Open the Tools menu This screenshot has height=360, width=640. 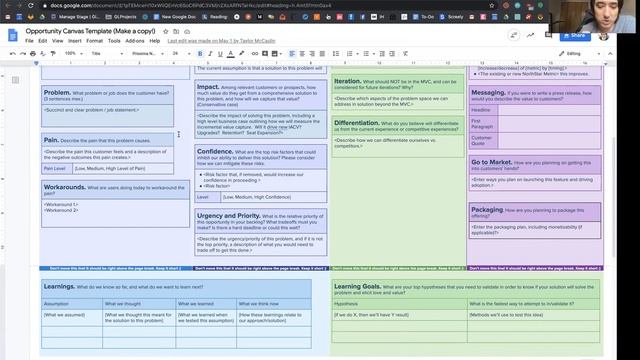(114, 41)
